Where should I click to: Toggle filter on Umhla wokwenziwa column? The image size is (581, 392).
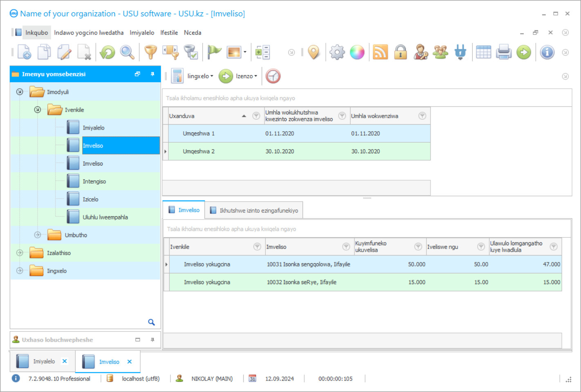click(x=422, y=116)
